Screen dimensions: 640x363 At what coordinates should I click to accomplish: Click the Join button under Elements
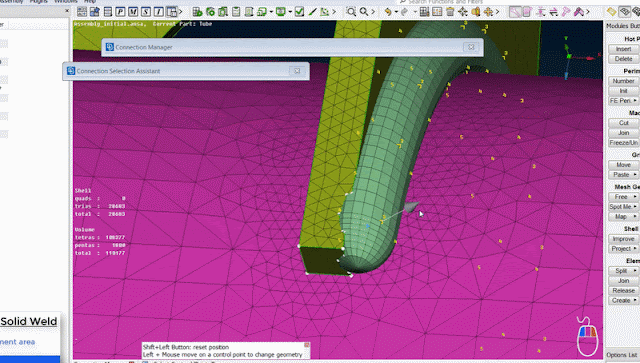click(x=624, y=281)
